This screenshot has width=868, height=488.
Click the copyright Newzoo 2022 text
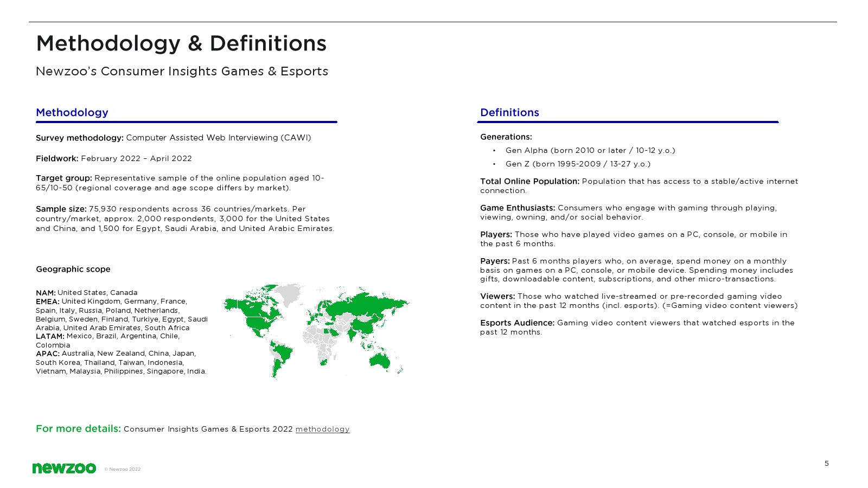122,469
